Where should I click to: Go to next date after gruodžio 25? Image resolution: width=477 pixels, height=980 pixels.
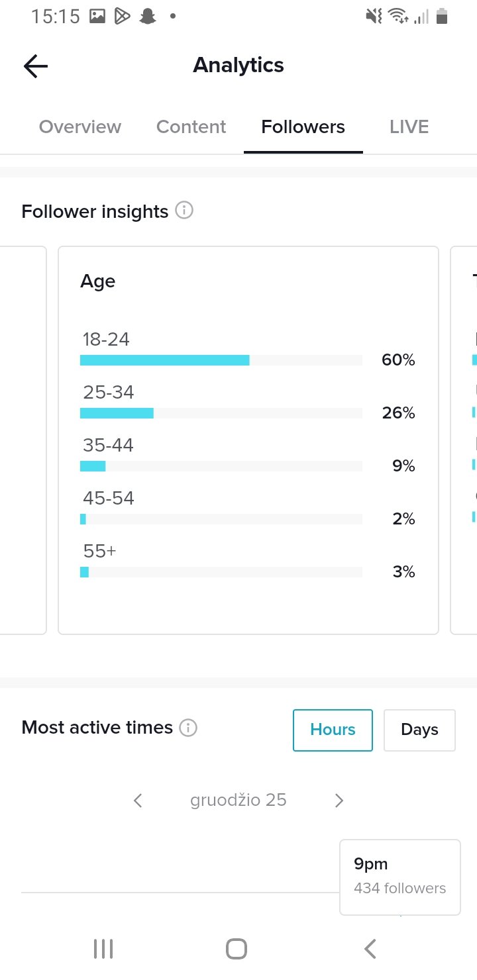[339, 801]
